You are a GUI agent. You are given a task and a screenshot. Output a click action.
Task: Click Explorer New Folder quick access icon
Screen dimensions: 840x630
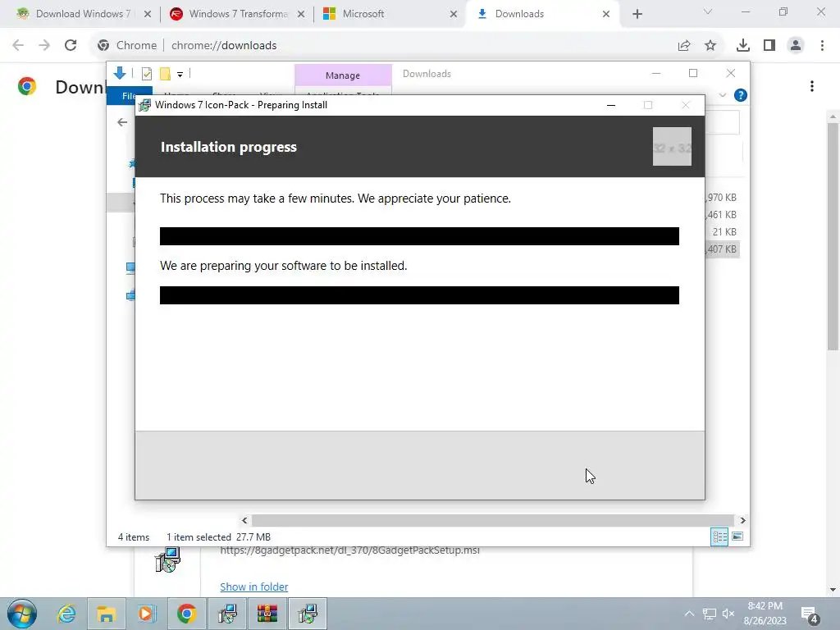[165, 74]
